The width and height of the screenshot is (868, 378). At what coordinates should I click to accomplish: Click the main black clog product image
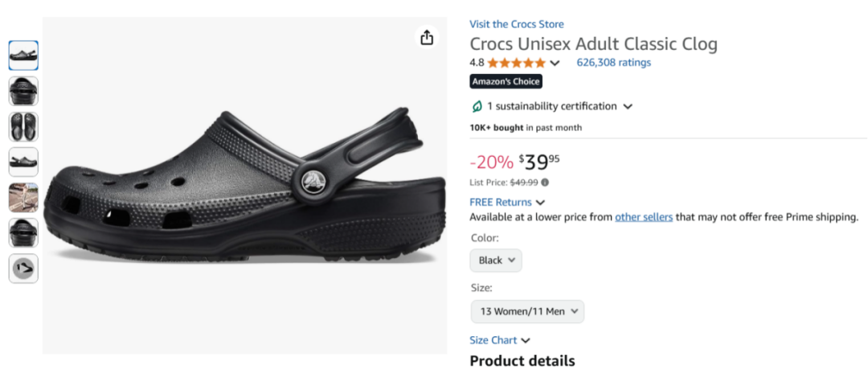point(244,185)
